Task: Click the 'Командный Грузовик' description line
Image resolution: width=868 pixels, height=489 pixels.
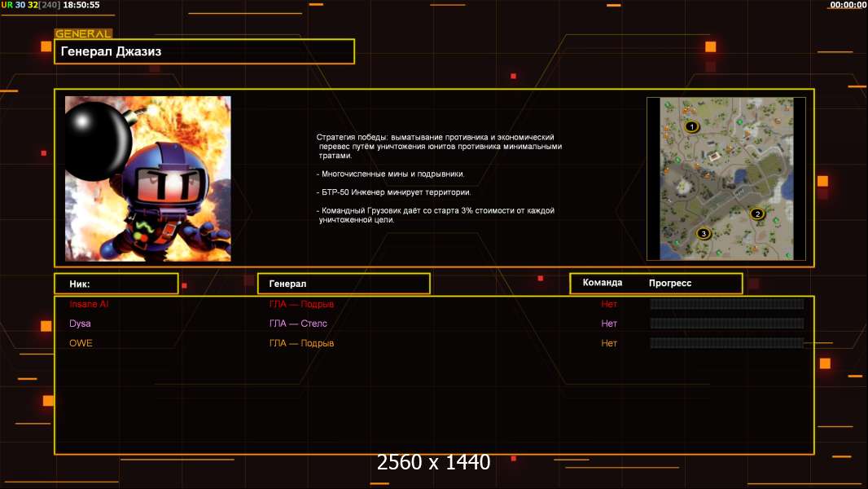Action: [435, 215]
